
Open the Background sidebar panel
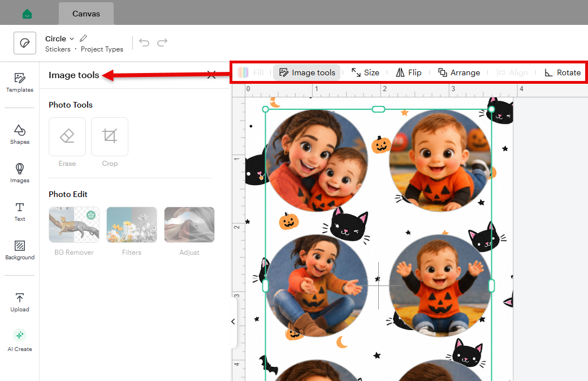19,250
